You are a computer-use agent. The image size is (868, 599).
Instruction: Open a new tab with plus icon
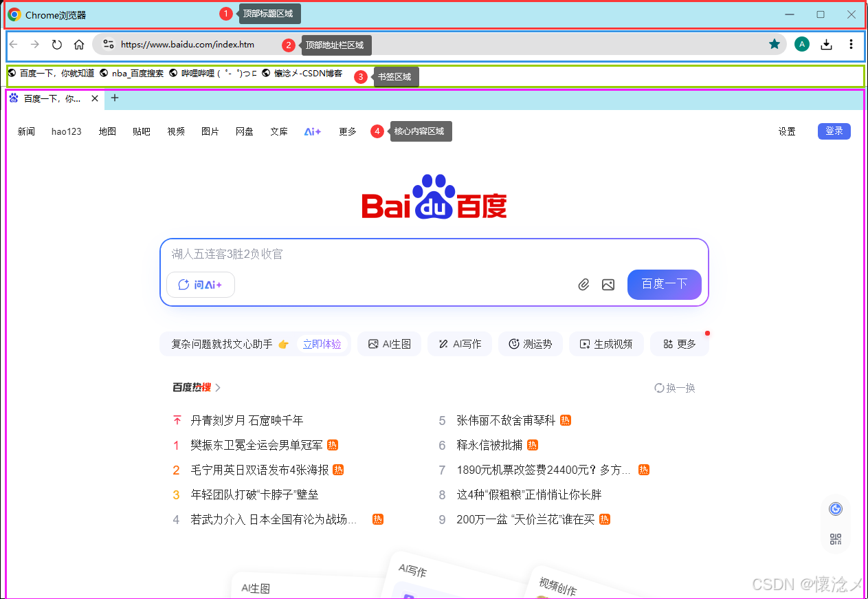(x=115, y=98)
